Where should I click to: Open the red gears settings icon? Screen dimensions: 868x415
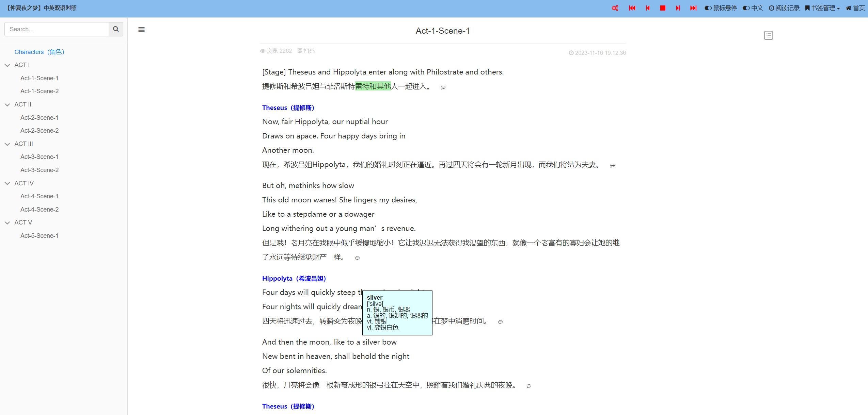click(x=615, y=8)
